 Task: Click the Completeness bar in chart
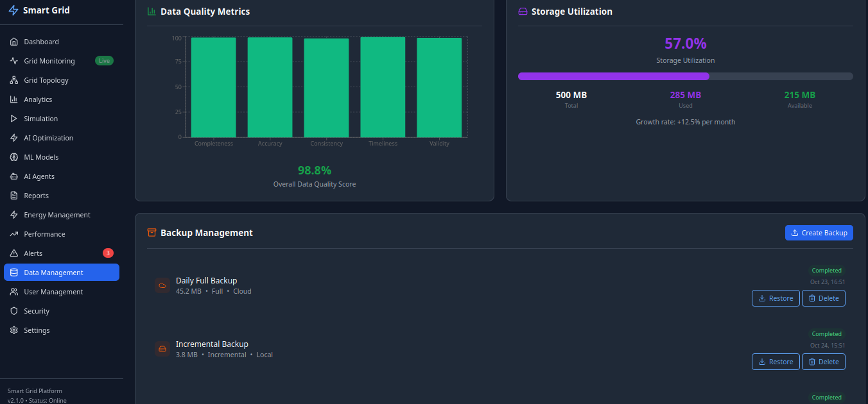point(214,87)
